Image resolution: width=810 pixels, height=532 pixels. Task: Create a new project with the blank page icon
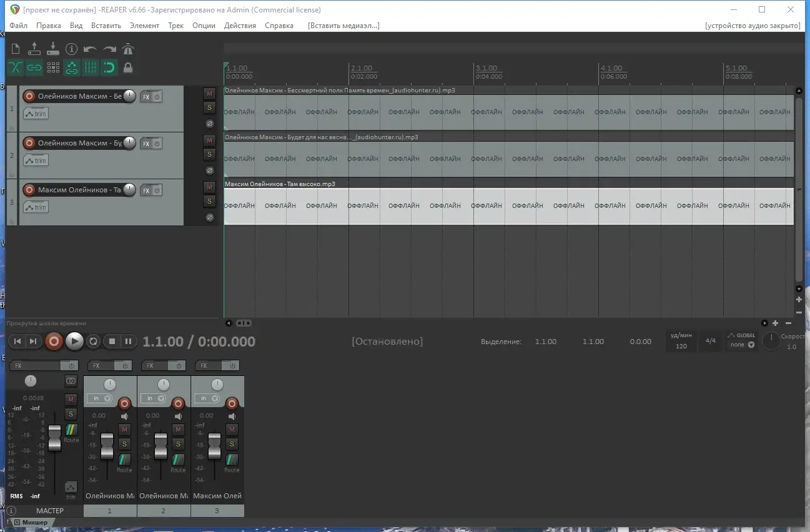(x=16, y=49)
